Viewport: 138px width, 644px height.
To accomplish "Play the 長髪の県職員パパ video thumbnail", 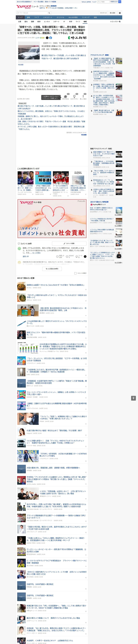I will 119,154.
